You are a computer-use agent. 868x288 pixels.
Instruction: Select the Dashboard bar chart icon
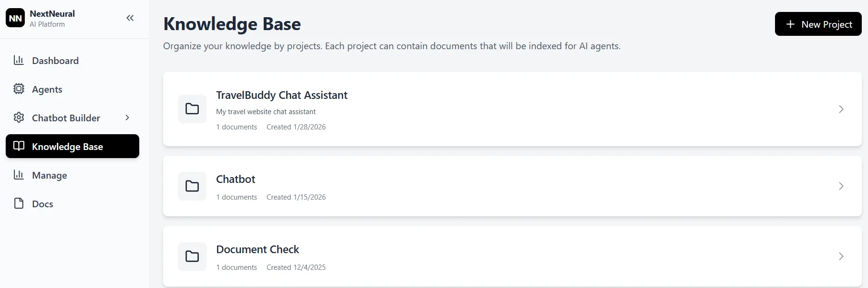19,60
